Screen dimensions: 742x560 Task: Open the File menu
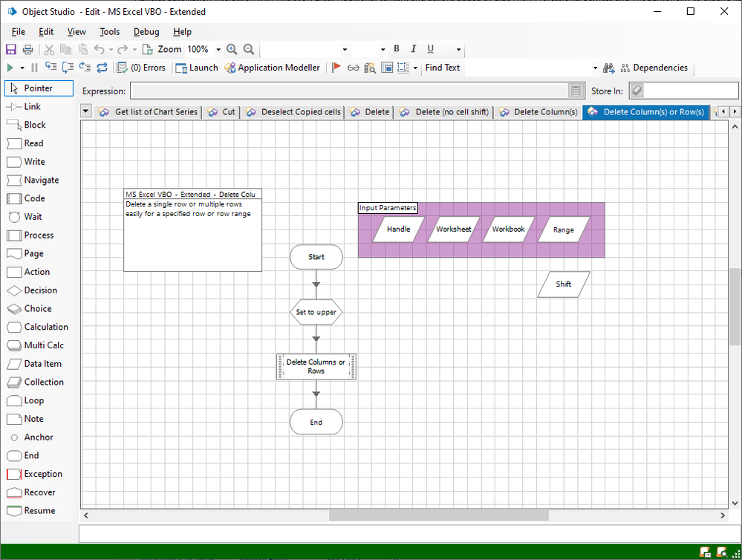click(19, 32)
